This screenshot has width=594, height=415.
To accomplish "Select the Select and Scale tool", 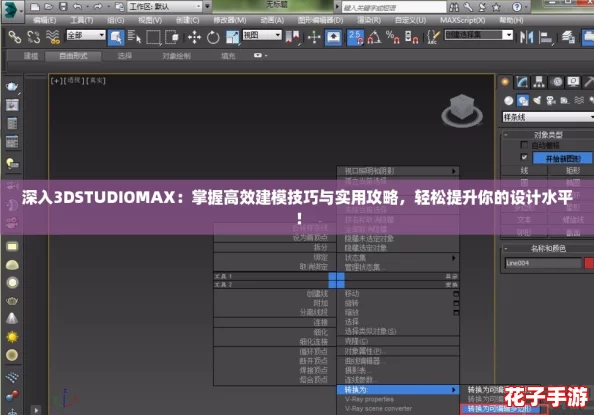I will (232, 37).
